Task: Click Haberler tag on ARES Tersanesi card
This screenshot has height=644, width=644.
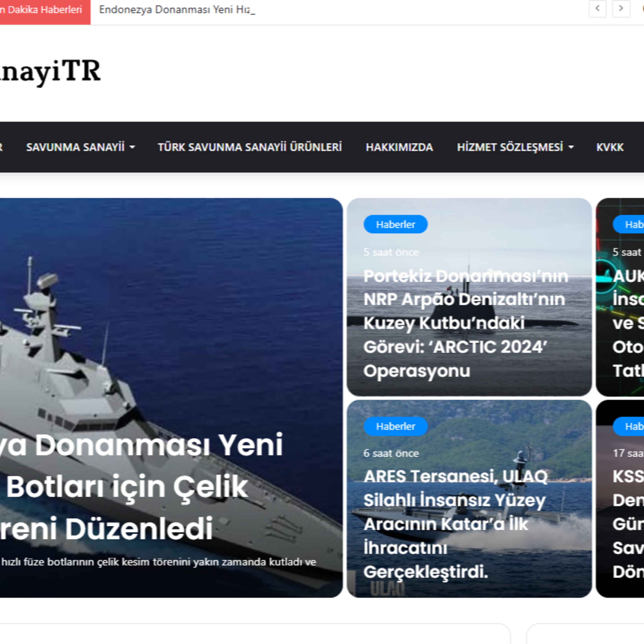Action: coord(395,426)
